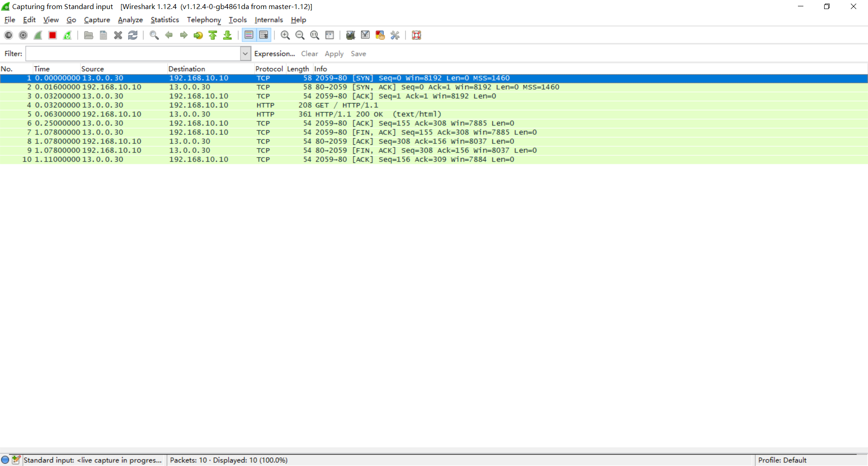
Task: Click the Filter: label button
Action: point(13,54)
